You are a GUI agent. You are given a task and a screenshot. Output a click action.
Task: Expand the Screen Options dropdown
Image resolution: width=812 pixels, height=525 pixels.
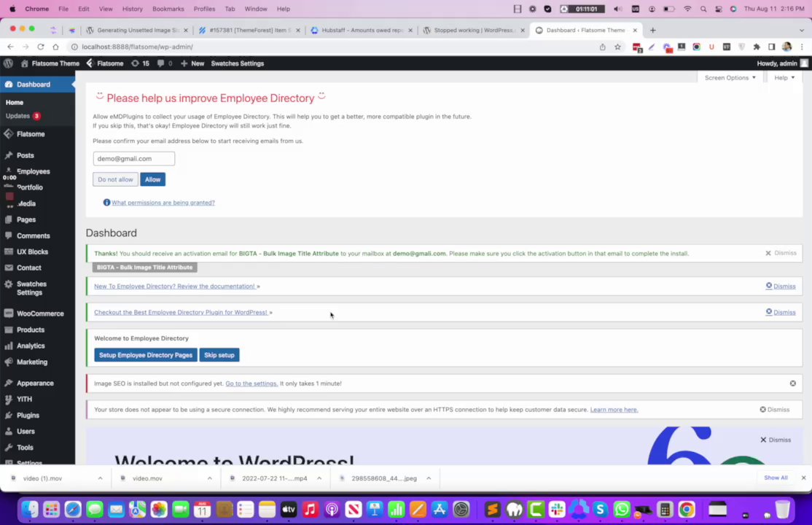pos(730,78)
